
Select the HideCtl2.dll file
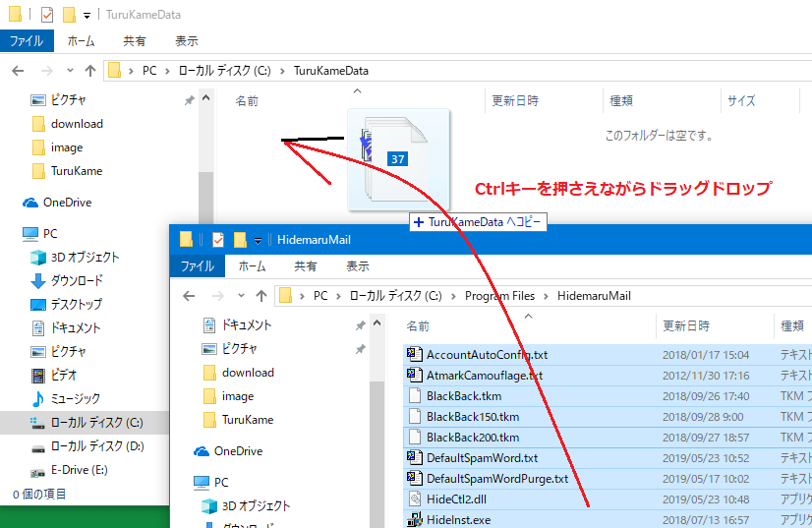[464, 499]
